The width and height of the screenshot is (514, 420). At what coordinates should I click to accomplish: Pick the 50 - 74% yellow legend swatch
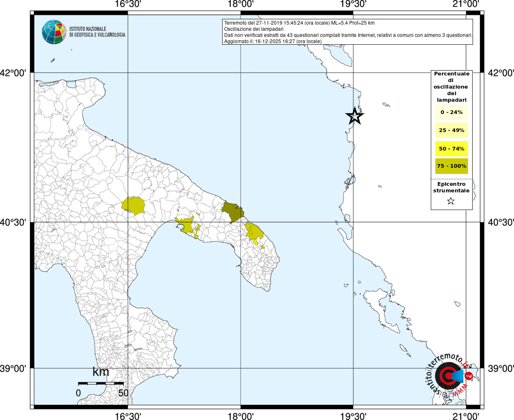(x=451, y=148)
